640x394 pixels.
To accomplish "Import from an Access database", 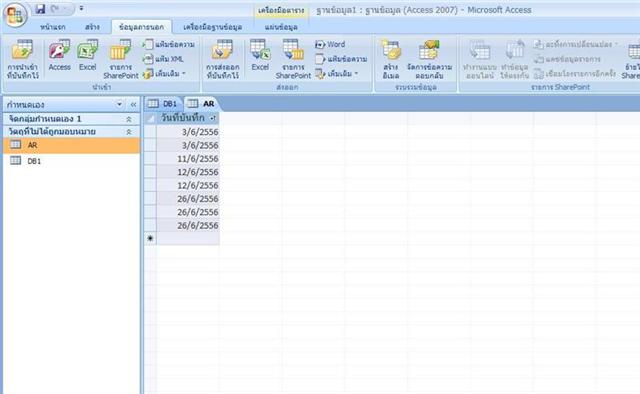I will coord(60,56).
